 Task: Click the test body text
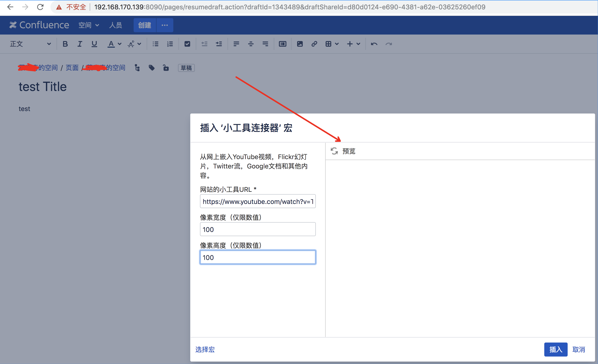pos(25,109)
